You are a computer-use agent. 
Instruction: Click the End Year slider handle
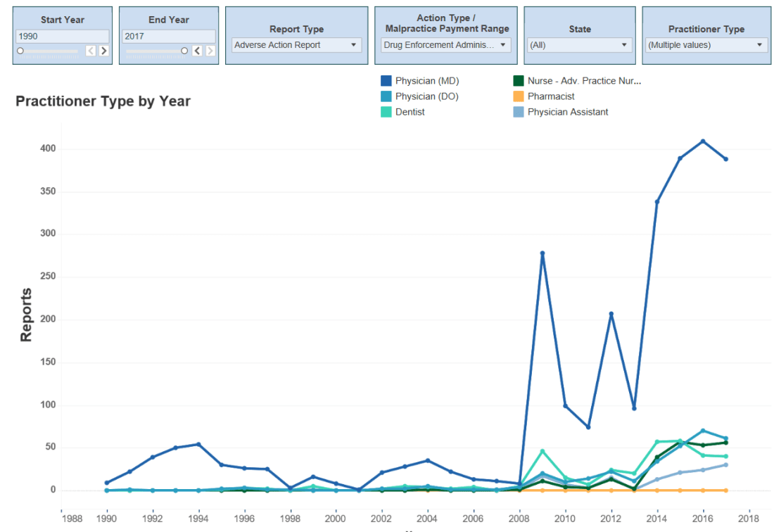pos(184,51)
